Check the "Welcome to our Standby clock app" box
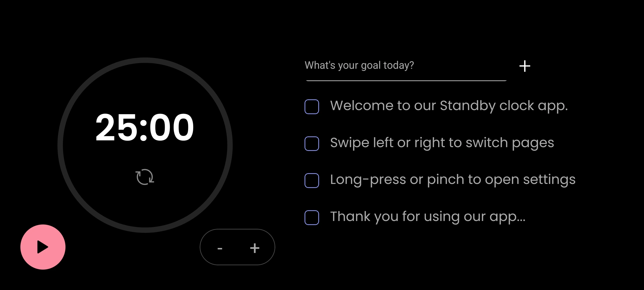This screenshot has height=290, width=644. (x=312, y=107)
